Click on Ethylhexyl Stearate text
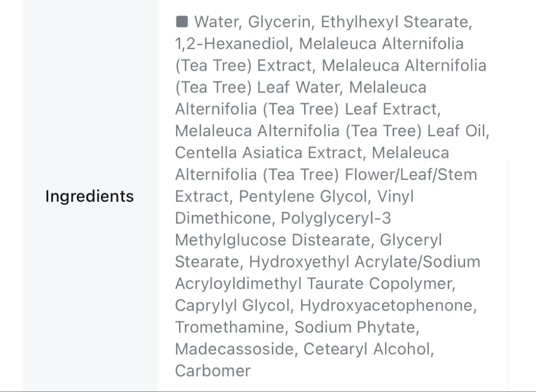Image resolution: width=536 pixels, height=392 pixels. point(396,21)
